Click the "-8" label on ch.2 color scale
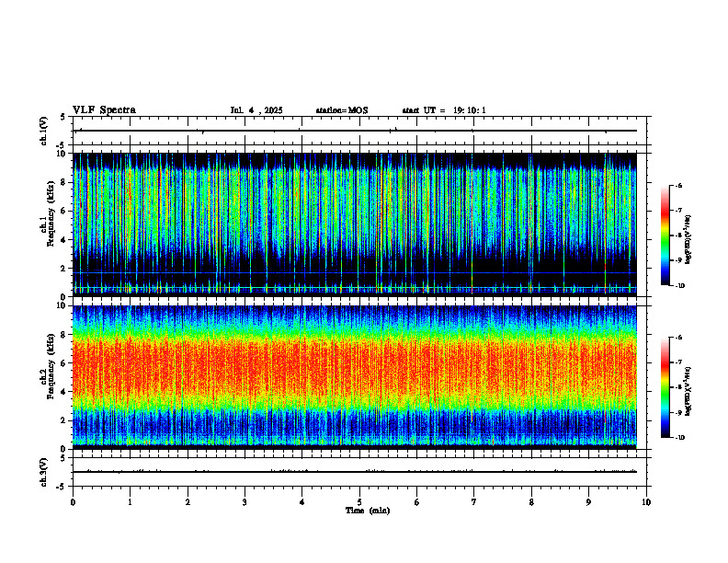The image size is (728, 563). [677, 387]
